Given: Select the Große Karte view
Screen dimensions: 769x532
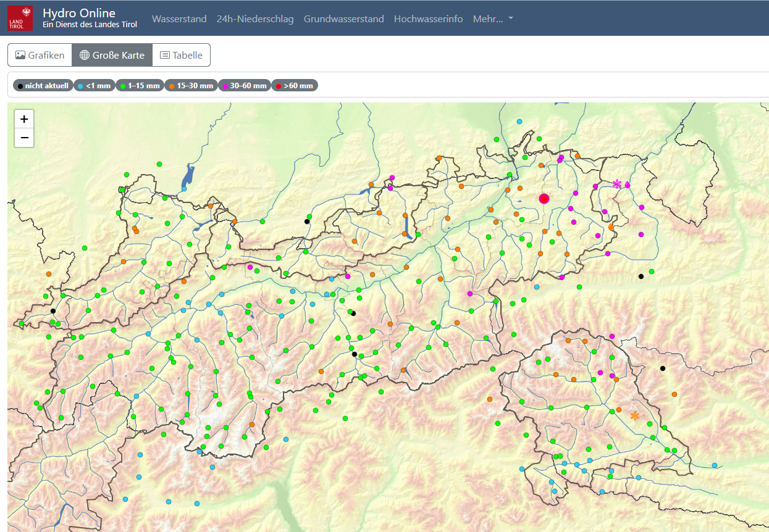Looking at the screenshot, I should (x=112, y=55).
